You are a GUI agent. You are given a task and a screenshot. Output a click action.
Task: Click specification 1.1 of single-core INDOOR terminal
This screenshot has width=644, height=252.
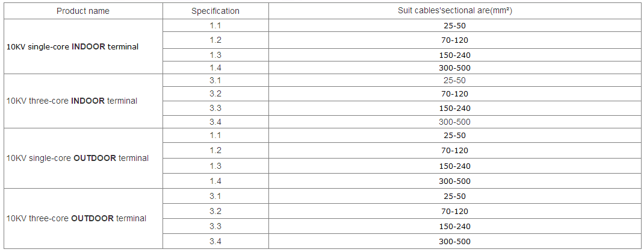(215, 26)
